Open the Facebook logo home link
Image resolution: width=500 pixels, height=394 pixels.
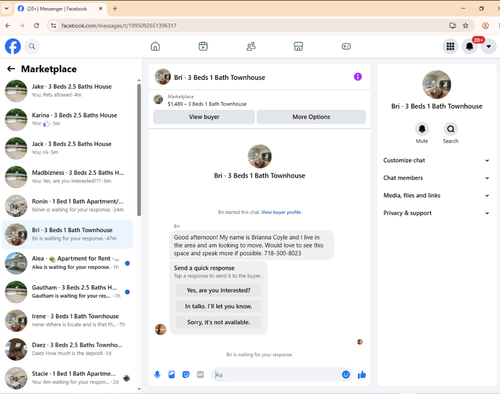tap(13, 46)
